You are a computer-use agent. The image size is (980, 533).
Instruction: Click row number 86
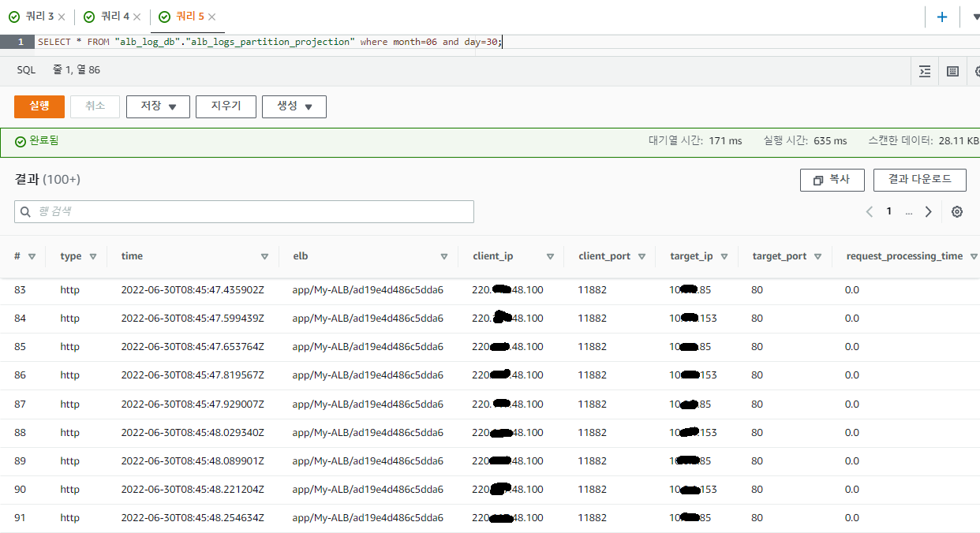[21, 375]
